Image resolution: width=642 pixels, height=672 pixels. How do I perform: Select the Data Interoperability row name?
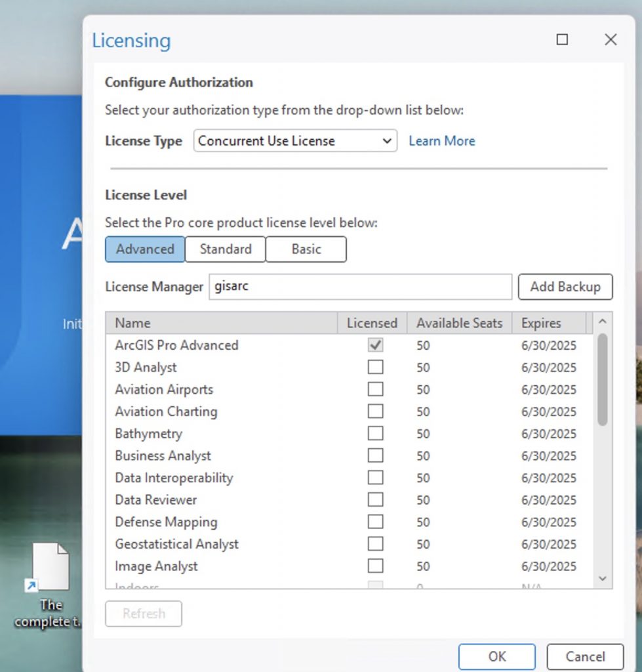coord(174,478)
